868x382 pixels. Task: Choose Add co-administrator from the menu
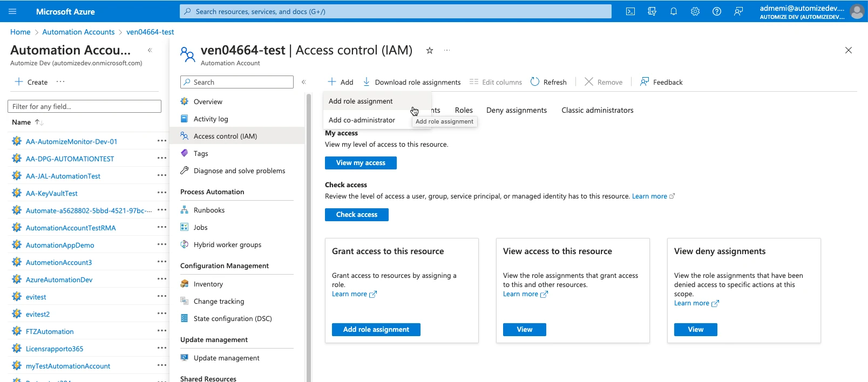click(x=362, y=120)
